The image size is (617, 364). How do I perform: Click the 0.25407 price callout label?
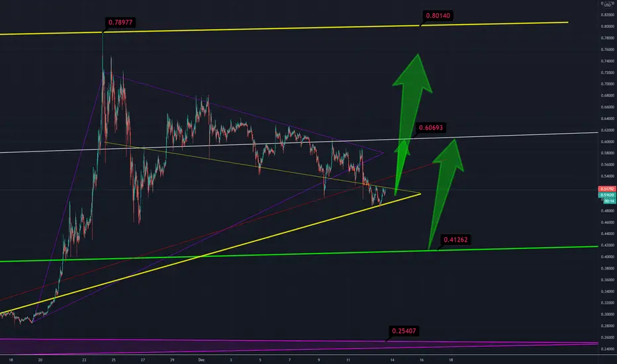[404, 331]
